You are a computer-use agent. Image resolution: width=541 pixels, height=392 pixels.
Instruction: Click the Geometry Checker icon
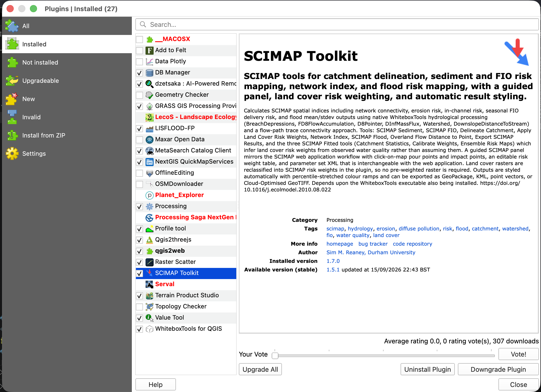pyautogui.click(x=150, y=95)
